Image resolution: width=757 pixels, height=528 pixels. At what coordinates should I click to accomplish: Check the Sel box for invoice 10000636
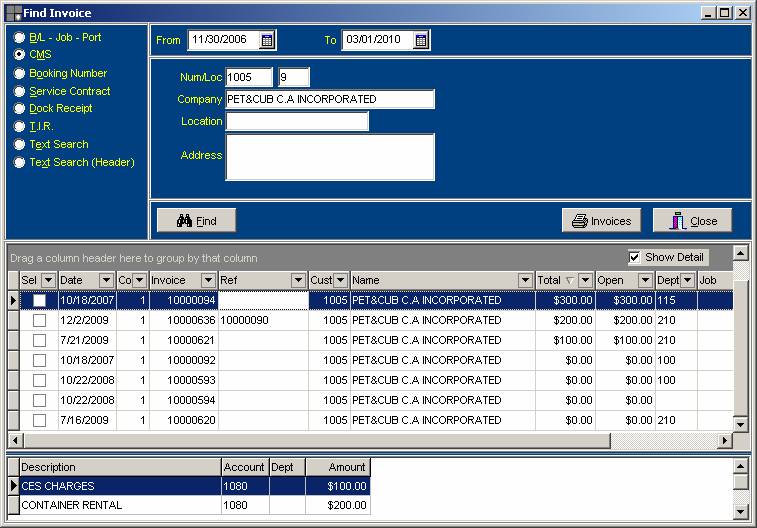tap(39, 321)
